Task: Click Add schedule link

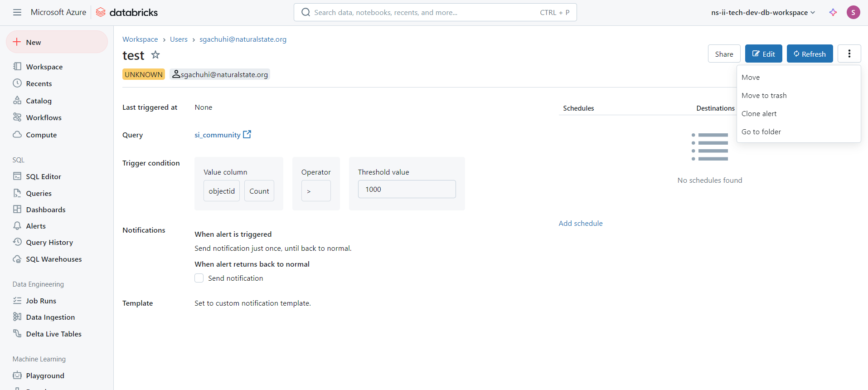Action: [x=580, y=223]
